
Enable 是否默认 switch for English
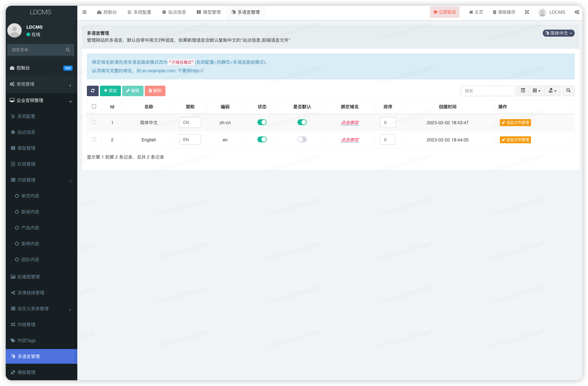[302, 139]
